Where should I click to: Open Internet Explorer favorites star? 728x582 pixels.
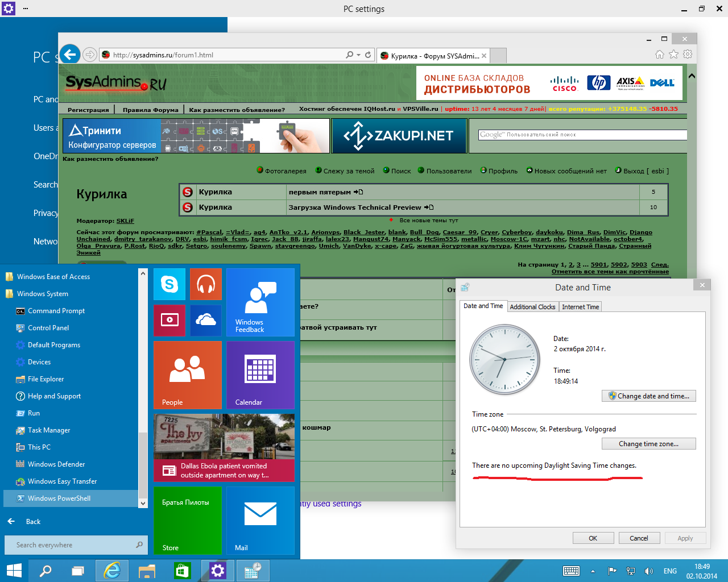pos(674,55)
